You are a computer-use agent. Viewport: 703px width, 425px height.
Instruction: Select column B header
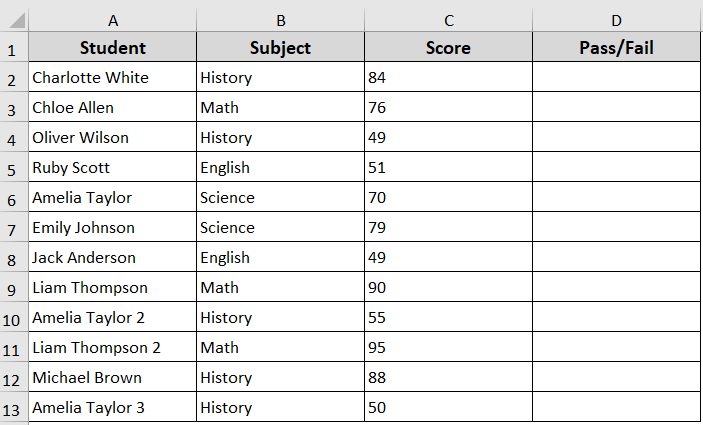point(280,20)
